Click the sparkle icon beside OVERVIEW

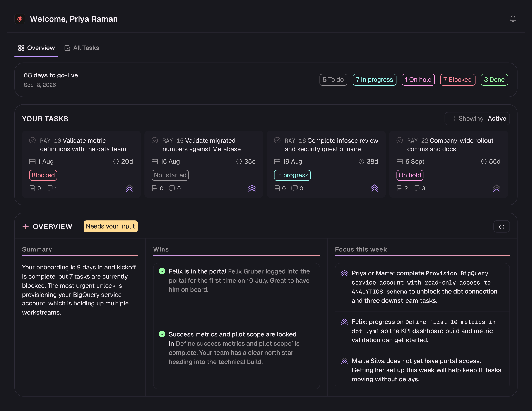pyautogui.click(x=26, y=227)
